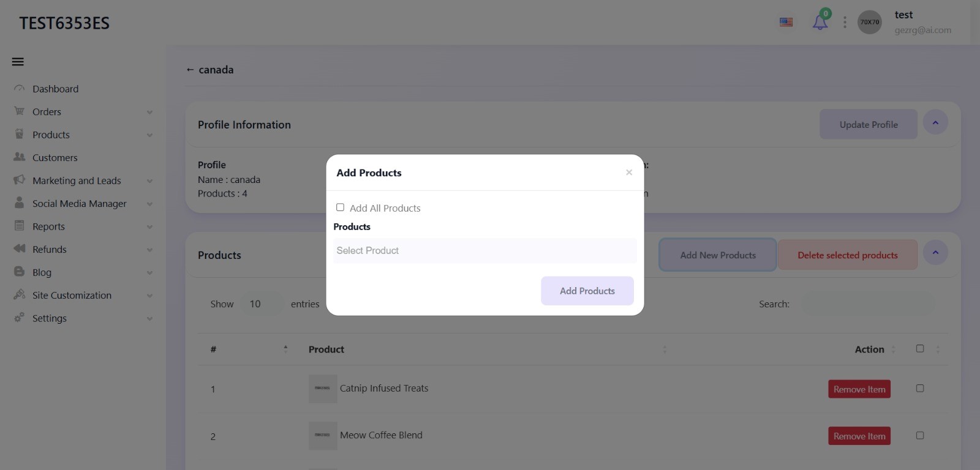Open the notification bell icon
This screenshot has height=470, width=980.
(x=820, y=22)
